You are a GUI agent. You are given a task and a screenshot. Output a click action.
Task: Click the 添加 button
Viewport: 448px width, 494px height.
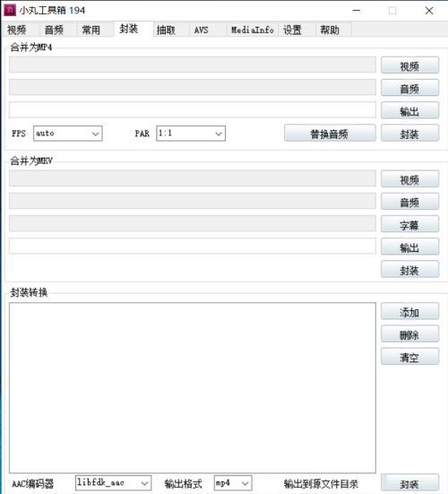pyautogui.click(x=409, y=312)
